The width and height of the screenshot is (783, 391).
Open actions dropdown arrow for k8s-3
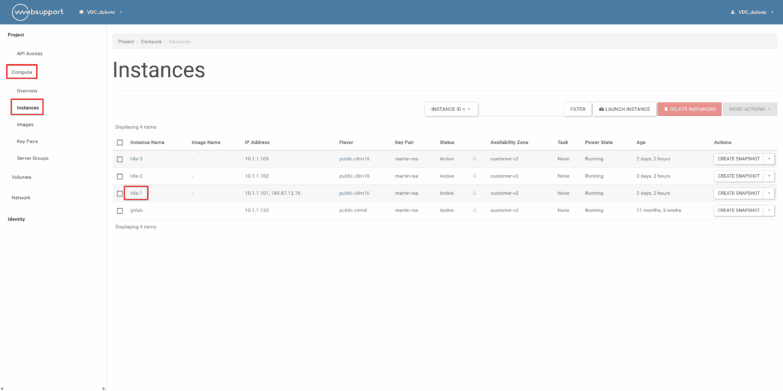(769, 159)
